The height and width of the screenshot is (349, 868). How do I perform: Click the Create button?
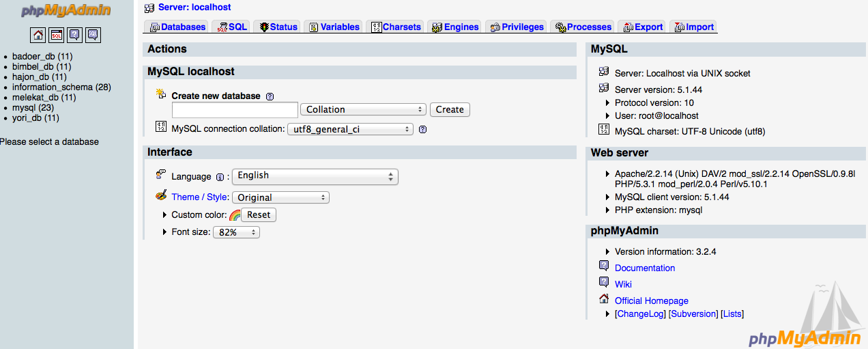coord(450,109)
